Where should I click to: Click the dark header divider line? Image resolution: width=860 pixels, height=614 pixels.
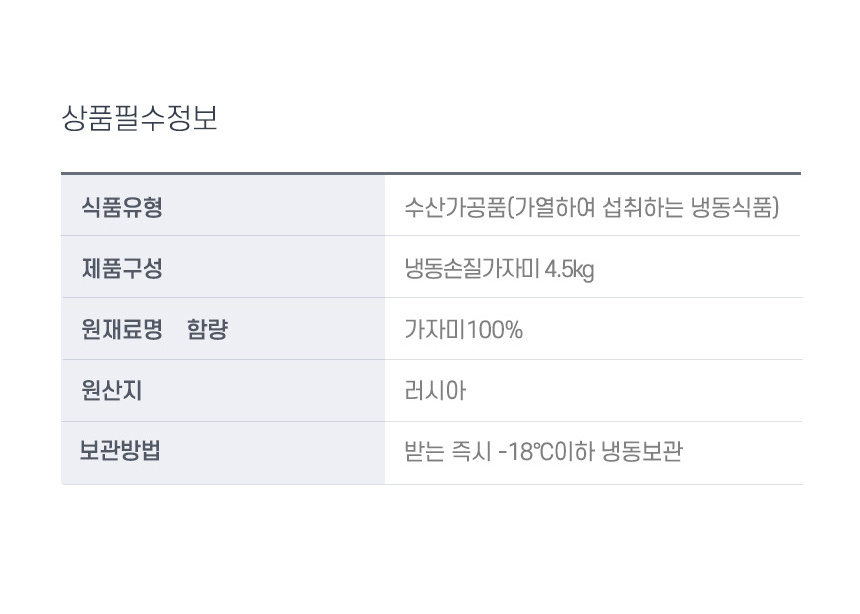431,173
